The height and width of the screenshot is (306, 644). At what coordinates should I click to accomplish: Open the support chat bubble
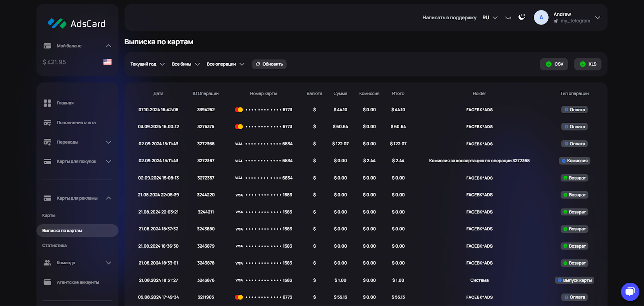pyautogui.click(x=630, y=292)
